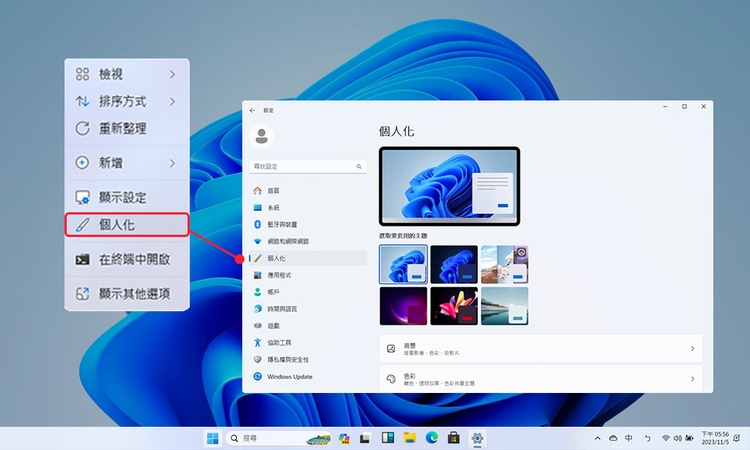Focus the 尋找設定 search field

pos(308,166)
